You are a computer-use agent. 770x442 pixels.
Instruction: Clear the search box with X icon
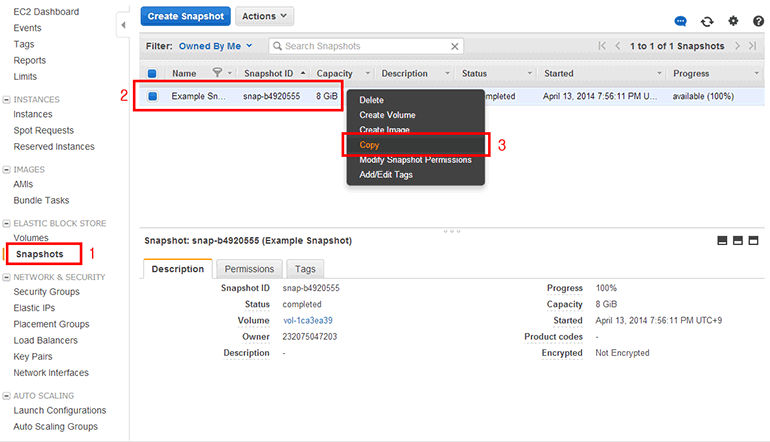[x=455, y=46]
